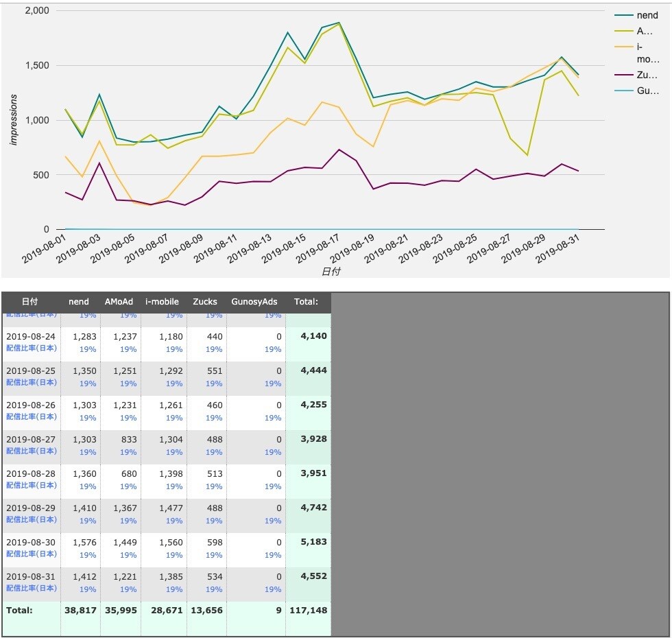Click the Zucks table column header

tap(205, 301)
